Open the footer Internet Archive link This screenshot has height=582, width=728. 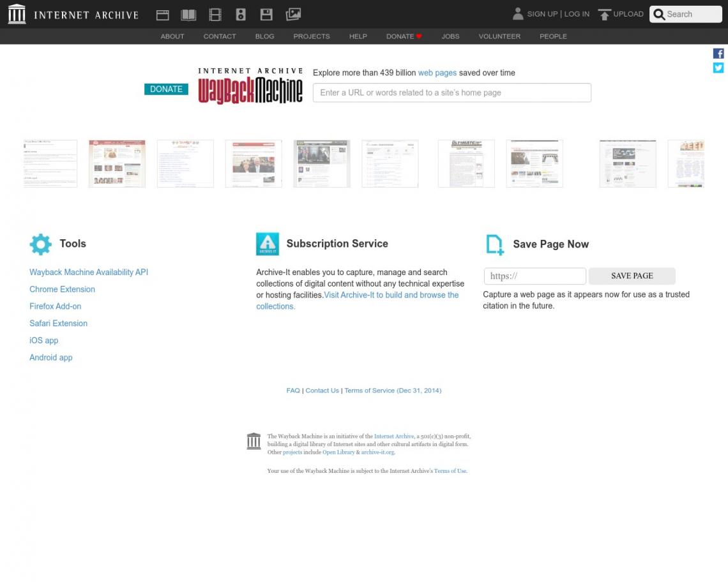pyautogui.click(x=394, y=436)
